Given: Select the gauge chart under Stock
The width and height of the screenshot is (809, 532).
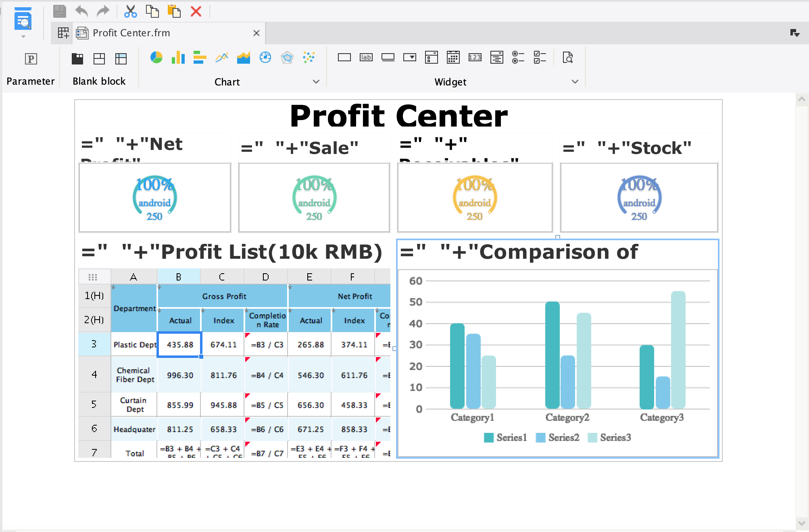Looking at the screenshot, I should pos(639,197).
